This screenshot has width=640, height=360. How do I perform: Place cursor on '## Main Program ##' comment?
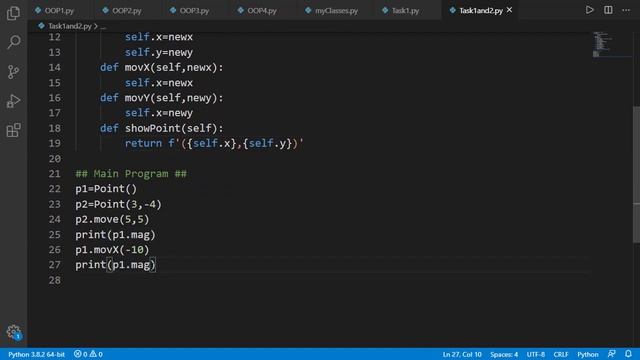(x=131, y=174)
